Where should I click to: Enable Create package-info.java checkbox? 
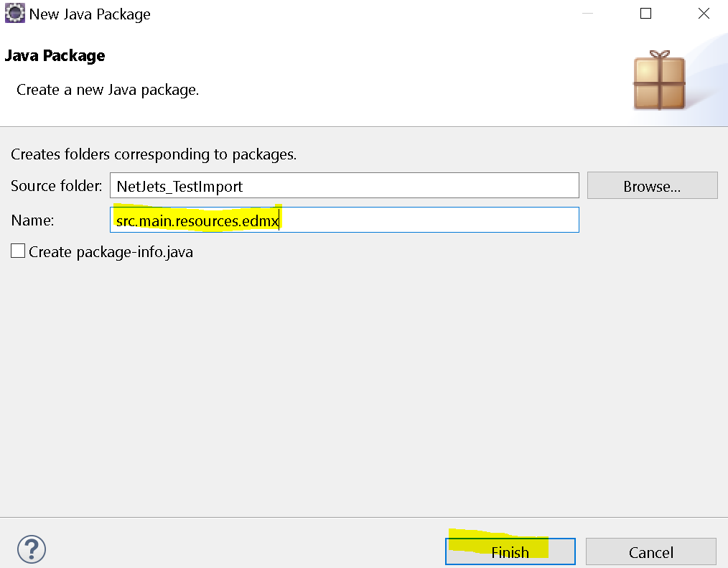(18, 251)
